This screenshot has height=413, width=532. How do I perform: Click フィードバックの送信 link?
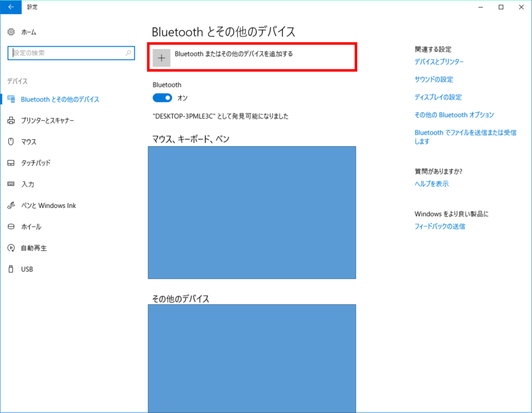[440, 226]
